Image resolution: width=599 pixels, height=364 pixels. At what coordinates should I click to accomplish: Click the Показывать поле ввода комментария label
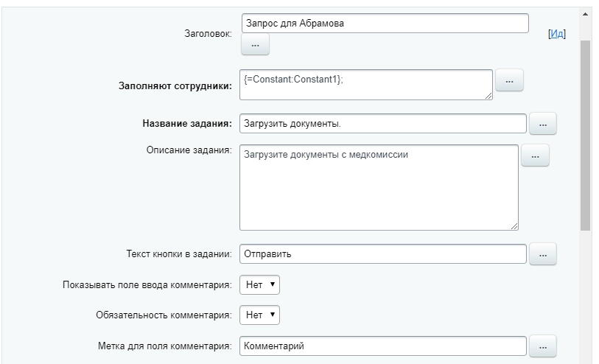point(147,285)
